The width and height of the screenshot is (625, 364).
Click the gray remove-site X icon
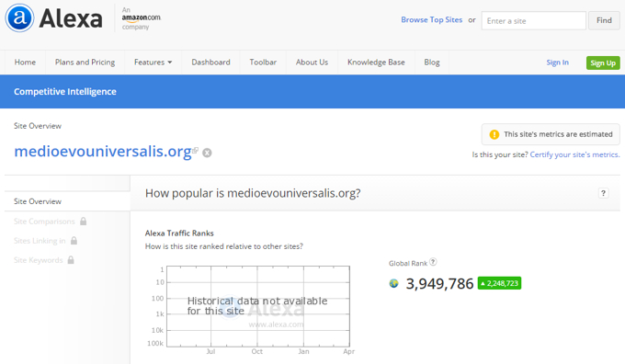[207, 153]
